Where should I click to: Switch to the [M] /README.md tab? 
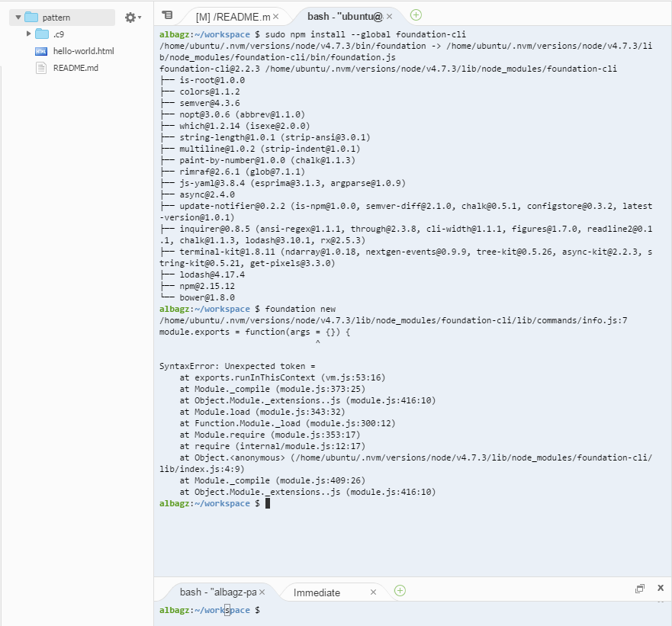coord(233,17)
